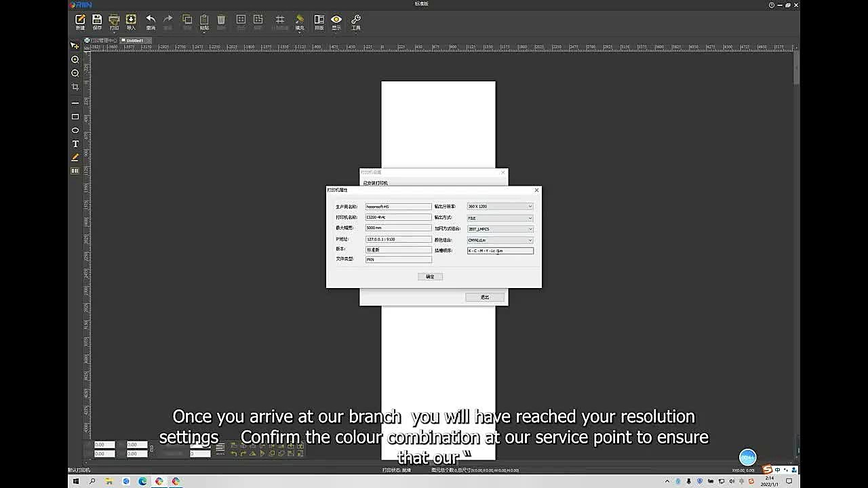
Task: Click the PRN file type field
Action: 398,259
